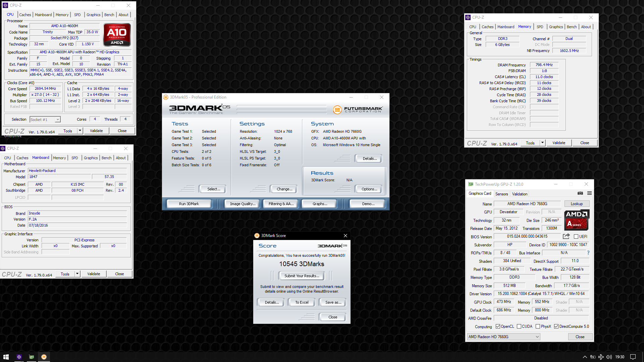Click the Graphs button
644x362 pixels.
320,204
